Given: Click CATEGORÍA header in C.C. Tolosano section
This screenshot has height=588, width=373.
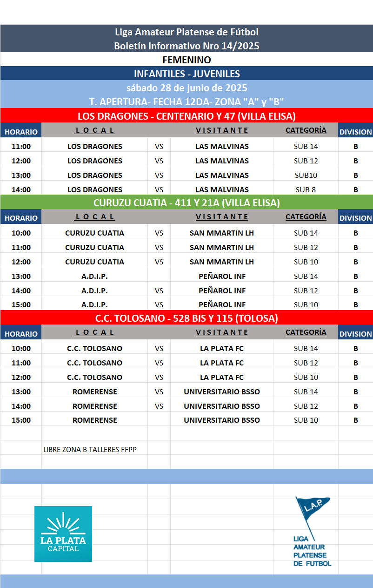Looking at the screenshot, I should [x=306, y=332].
